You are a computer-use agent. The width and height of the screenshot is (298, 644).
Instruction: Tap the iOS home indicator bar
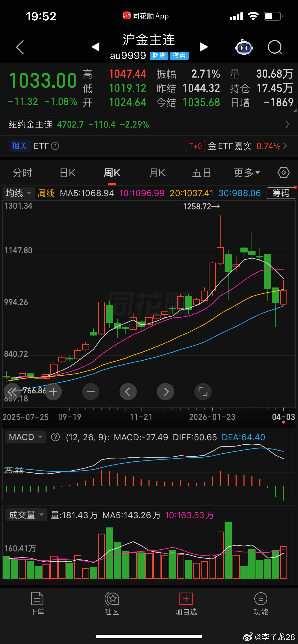pyautogui.click(x=149, y=636)
